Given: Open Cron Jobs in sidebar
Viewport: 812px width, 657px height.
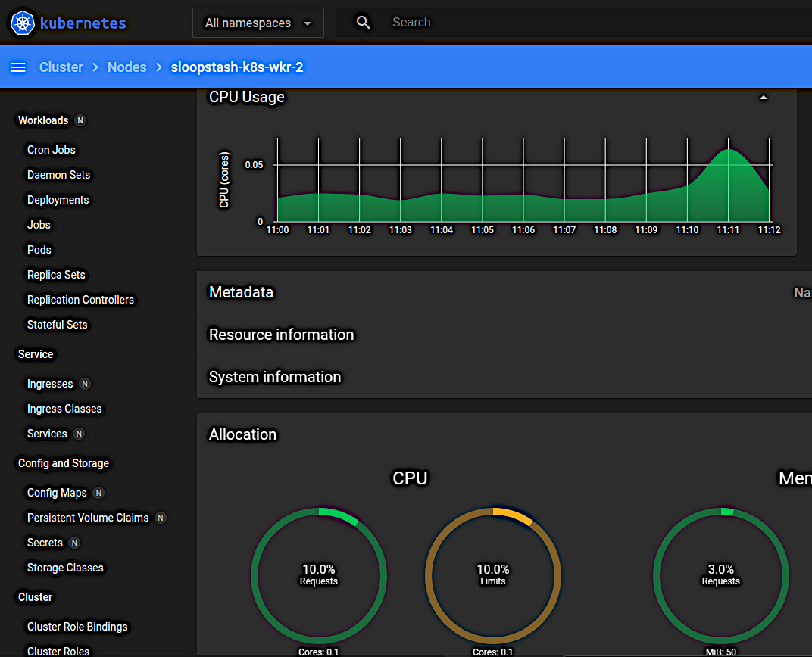Looking at the screenshot, I should click(52, 150).
